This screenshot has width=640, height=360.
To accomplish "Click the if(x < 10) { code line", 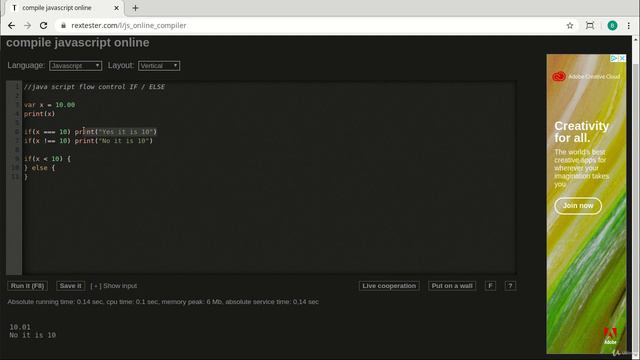I will coord(47,159).
